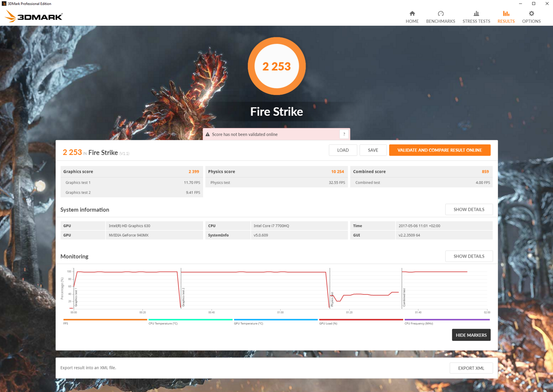The height and width of the screenshot is (392, 553).
Task: Close the 3DMark window
Action: [547, 4]
